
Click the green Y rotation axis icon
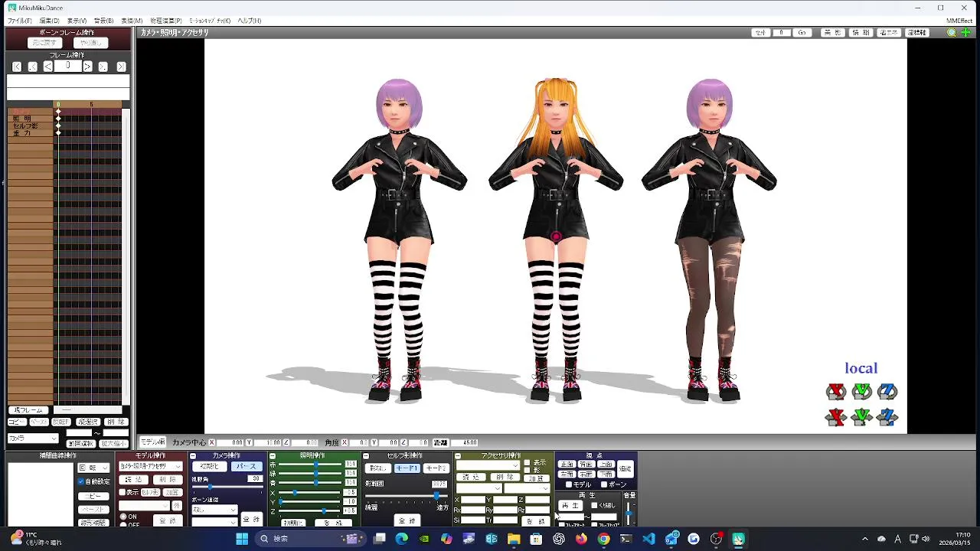point(861,392)
